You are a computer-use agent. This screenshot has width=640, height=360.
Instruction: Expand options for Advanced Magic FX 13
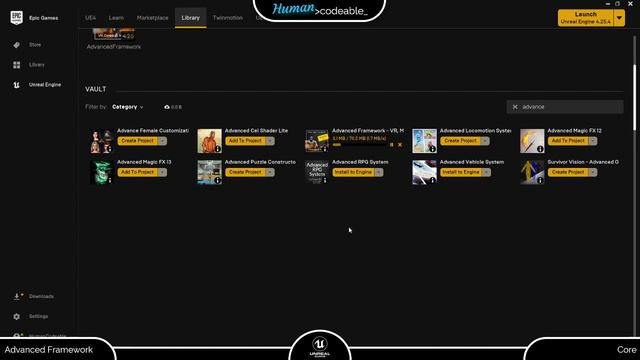(x=162, y=172)
